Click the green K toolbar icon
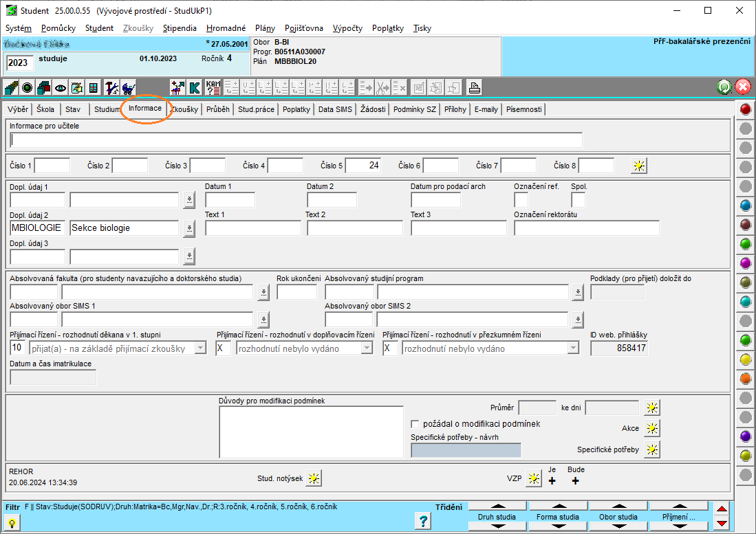Screen dimensions: 756x534 coord(195,87)
